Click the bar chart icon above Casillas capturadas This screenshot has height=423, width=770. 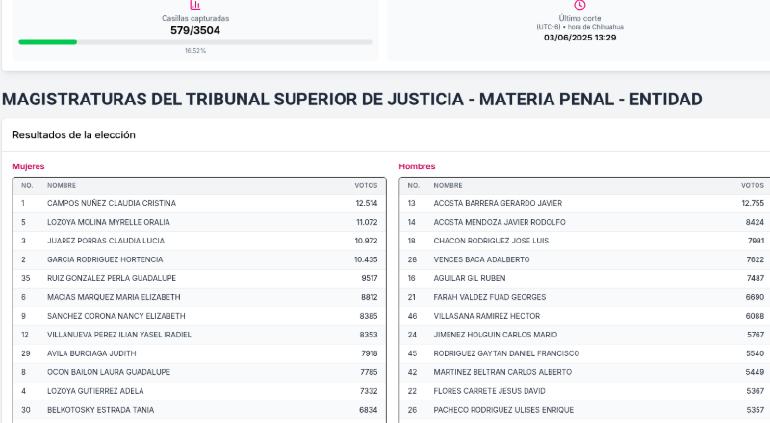click(195, 5)
